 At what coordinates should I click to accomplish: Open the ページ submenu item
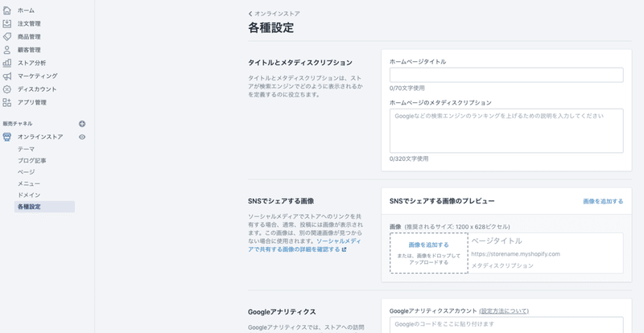coord(27,172)
